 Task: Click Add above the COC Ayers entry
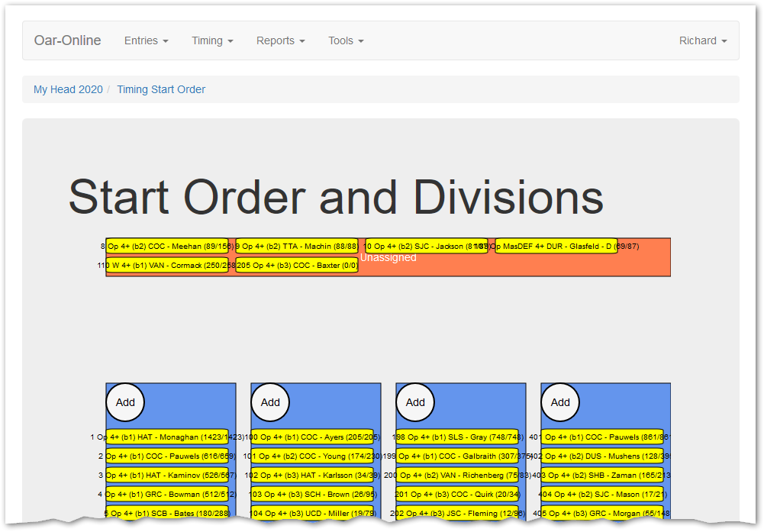[270, 402]
